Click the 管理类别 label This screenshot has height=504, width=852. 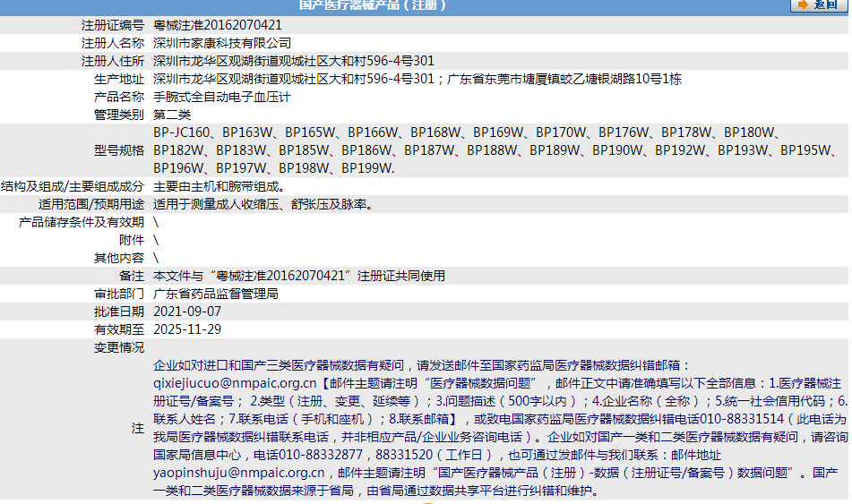pos(119,115)
